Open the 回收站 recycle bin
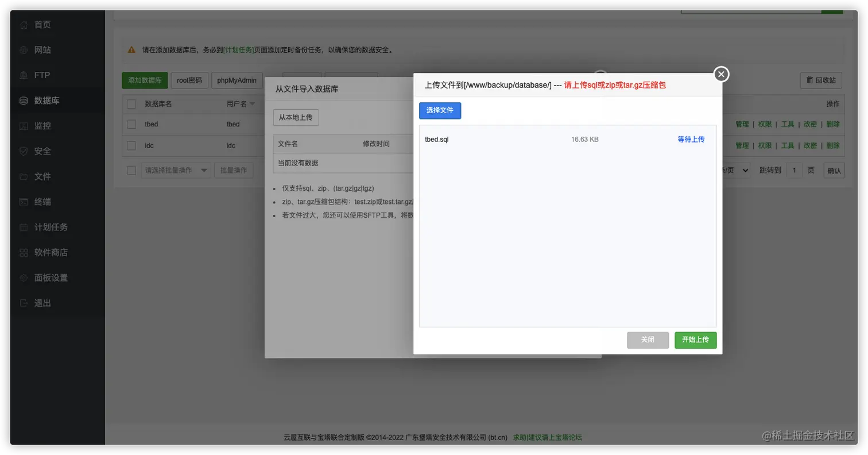 [821, 80]
